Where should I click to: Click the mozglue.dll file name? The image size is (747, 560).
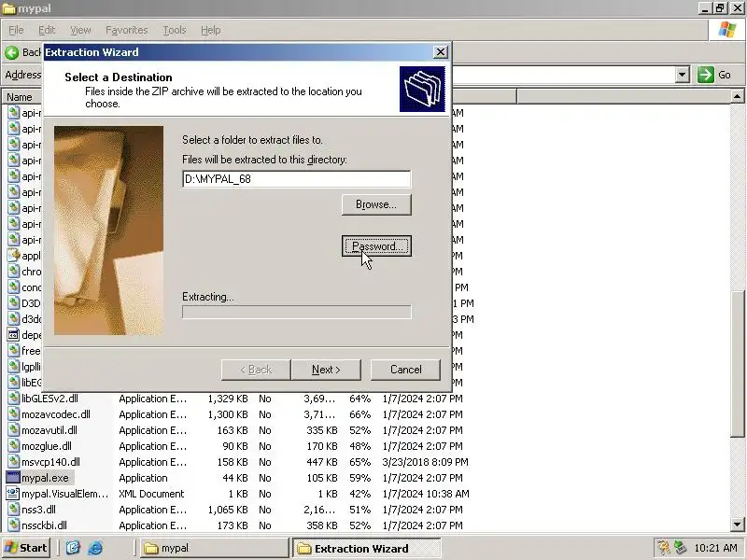click(x=47, y=446)
